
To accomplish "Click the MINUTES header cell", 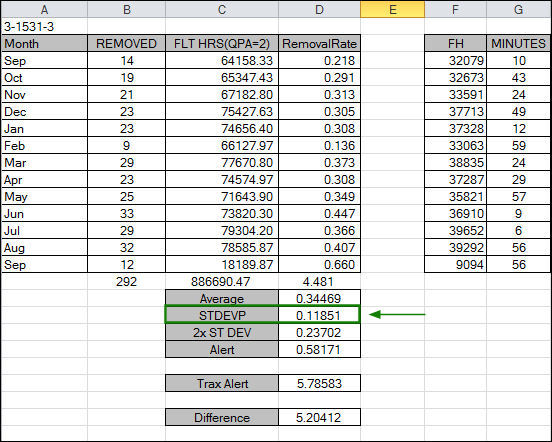I will point(518,43).
